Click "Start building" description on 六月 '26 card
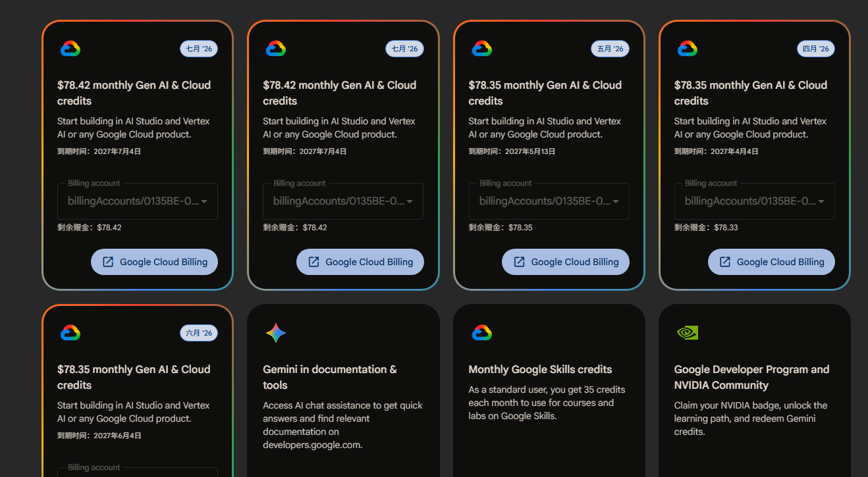 click(134, 412)
